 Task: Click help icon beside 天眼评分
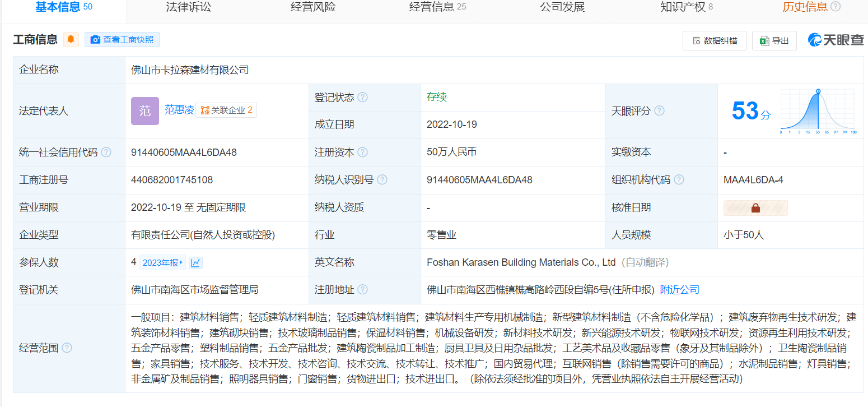[659, 110]
